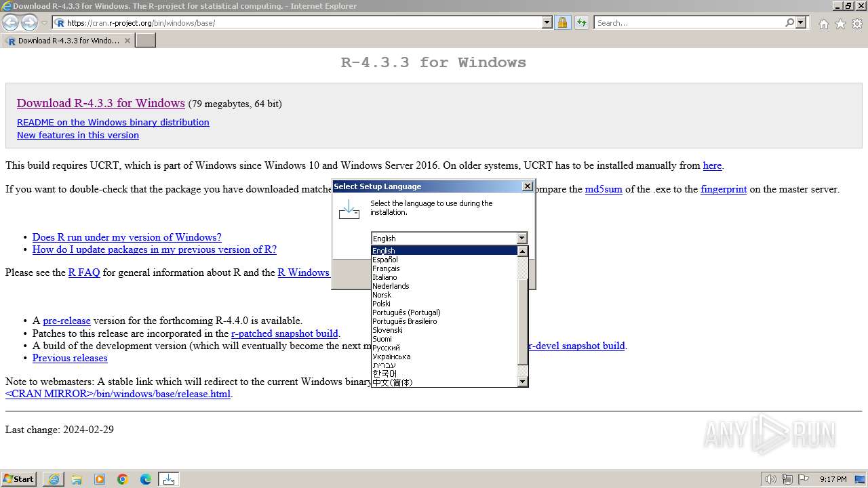The width and height of the screenshot is (868, 488).
Task: Open the fingerprint link
Action: click(x=724, y=190)
